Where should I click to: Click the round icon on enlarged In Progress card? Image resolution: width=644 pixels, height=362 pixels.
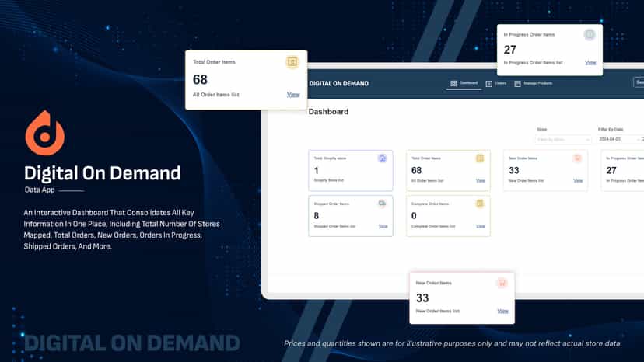tap(590, 34)
